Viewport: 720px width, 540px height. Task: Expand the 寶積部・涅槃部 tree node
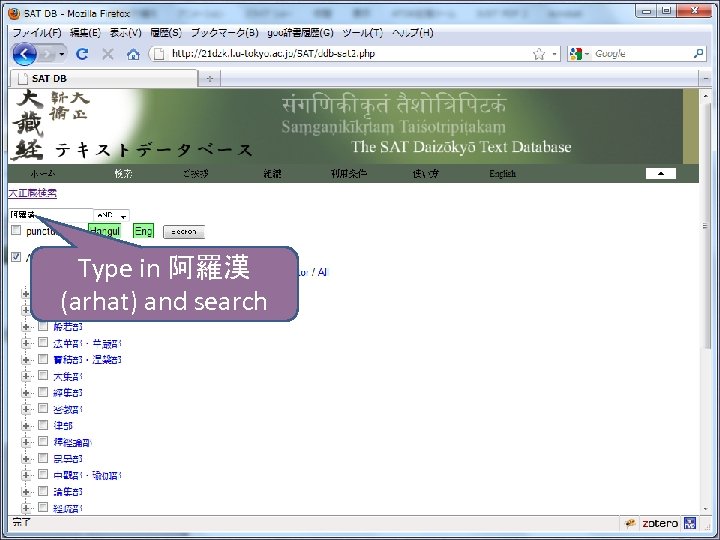click(26, 360)
